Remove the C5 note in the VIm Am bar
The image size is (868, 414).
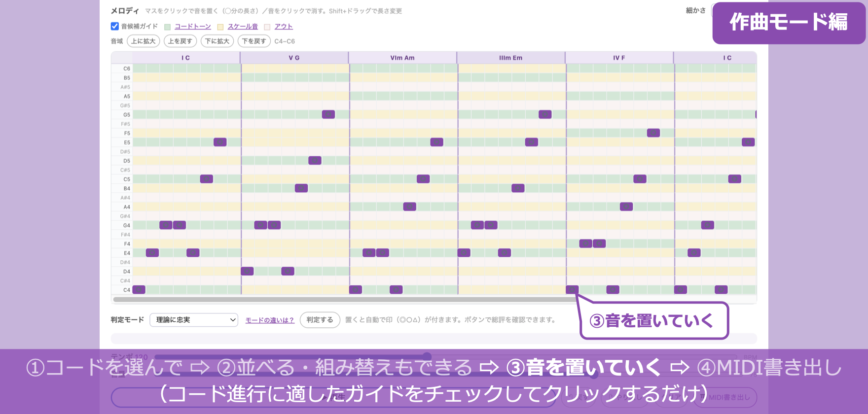tap(423, 179)
